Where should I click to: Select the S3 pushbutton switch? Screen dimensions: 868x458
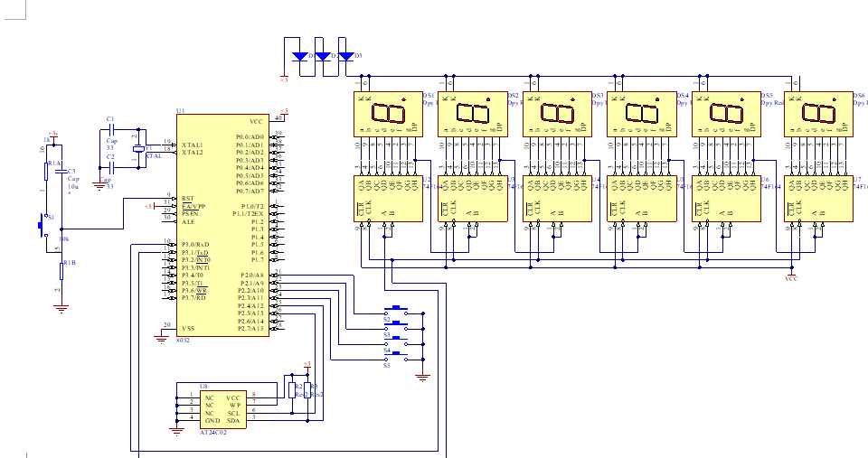(396, 326)
